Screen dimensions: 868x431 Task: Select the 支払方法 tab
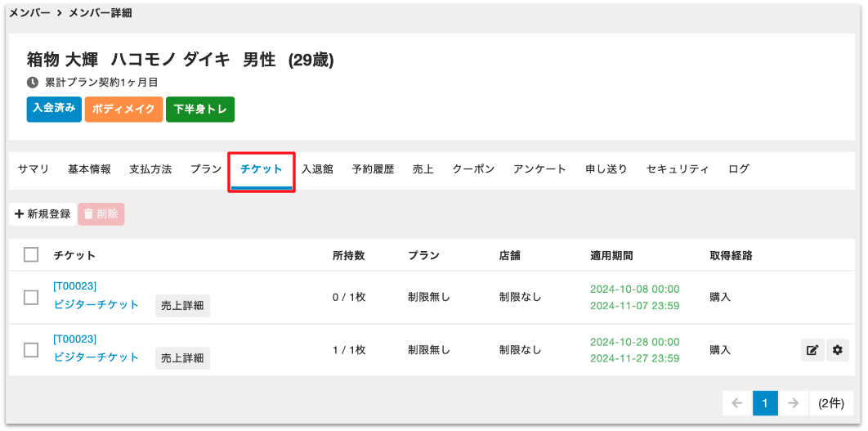pos(150,169)
